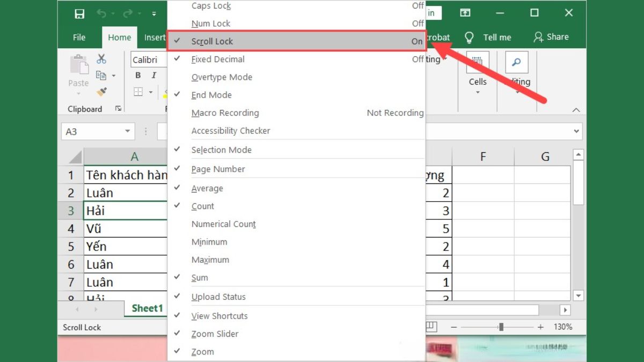Toggle Minimum option in menu

pos(296,242)
